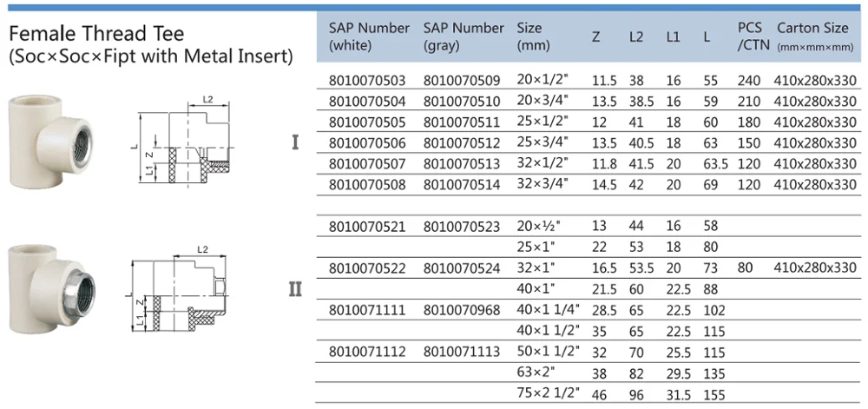This screenshot has height=409, width=868.
Task: Click the Soc×Soc×Fipt with Metal Insert subtitle
Action: pos(150,56)
